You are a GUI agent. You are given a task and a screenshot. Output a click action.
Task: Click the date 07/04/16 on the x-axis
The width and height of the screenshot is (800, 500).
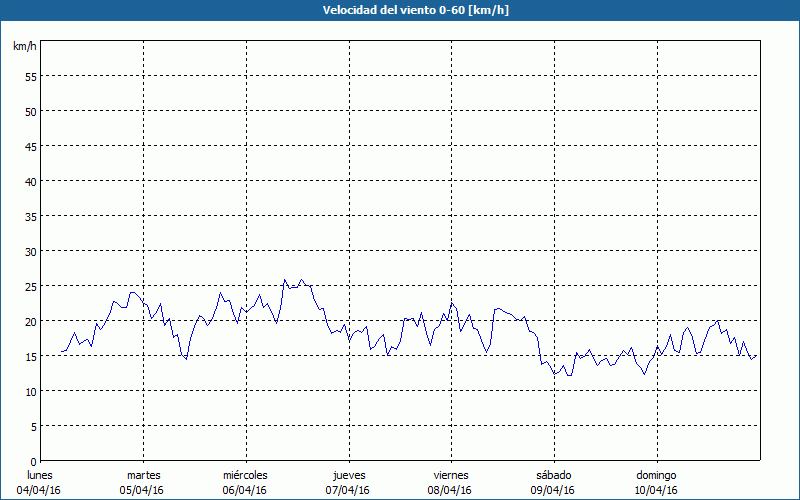click(348, 490)
